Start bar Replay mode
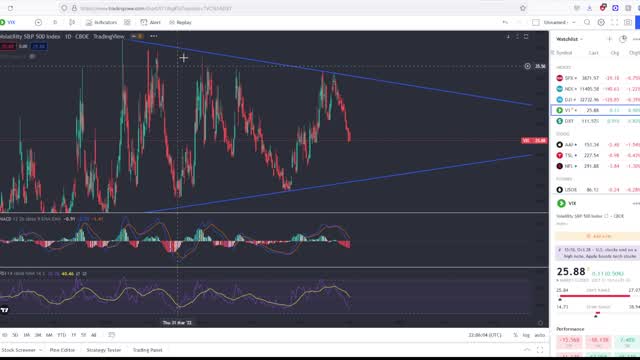The width and height of the screenshot is (640, 360). [180, 22]
